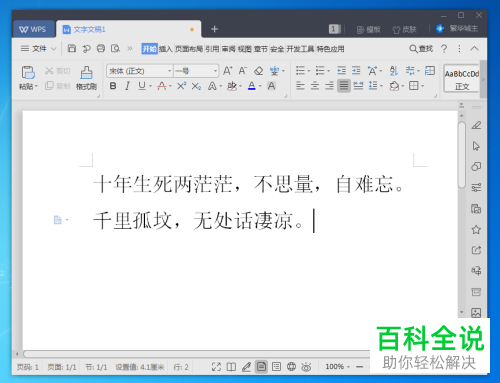The width and height of the screenshot is (500, 383).
Task: Click the Superscript X² icon
Action: pyautogui.click(x=181, y=86)
